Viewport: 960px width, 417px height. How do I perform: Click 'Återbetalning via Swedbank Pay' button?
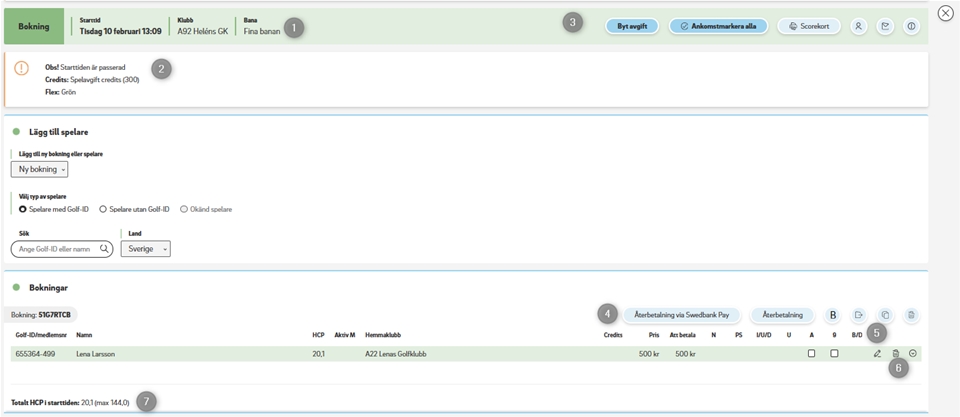682,315
